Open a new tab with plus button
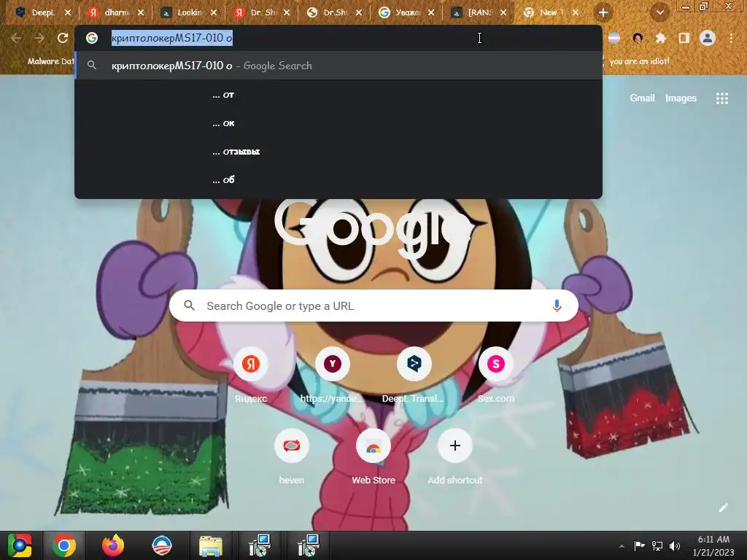 click(x=603, y=13)
